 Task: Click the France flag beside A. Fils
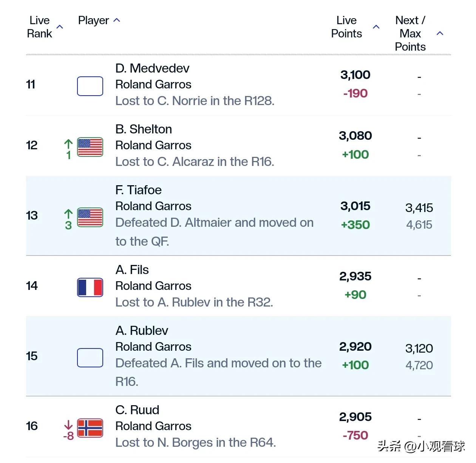(90, 288)
